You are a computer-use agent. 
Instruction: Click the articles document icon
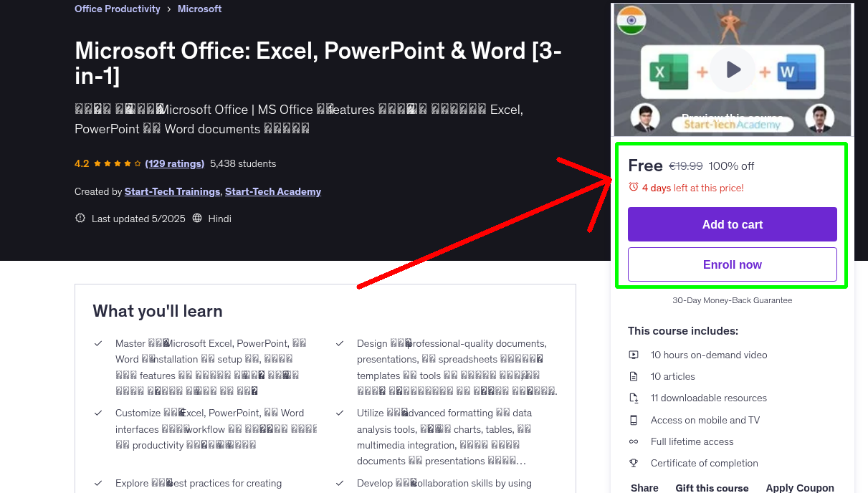click(634, 376)
